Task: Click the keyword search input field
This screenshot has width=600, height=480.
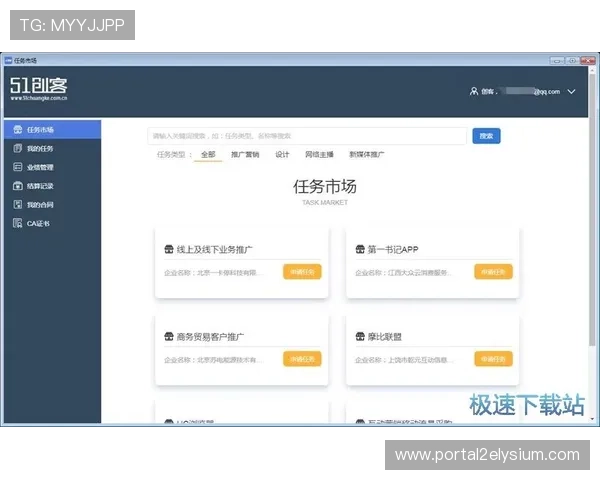Action: click(x=307, y=136)
